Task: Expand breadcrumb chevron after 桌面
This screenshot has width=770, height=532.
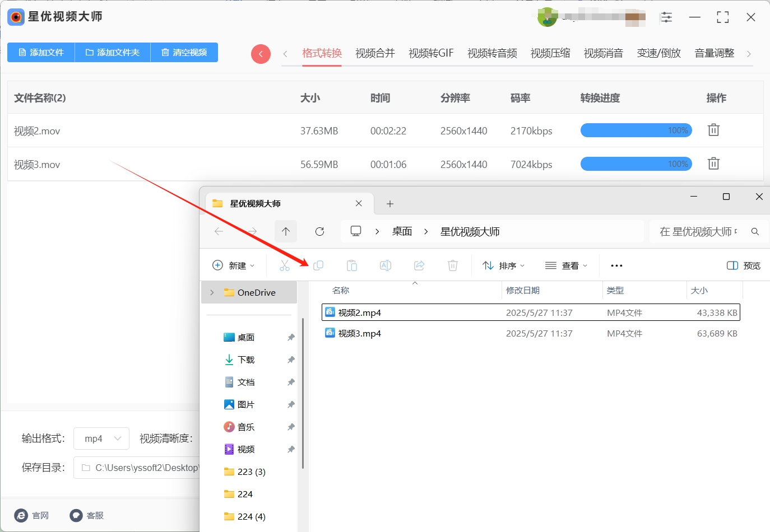Action: pos(426,231)
